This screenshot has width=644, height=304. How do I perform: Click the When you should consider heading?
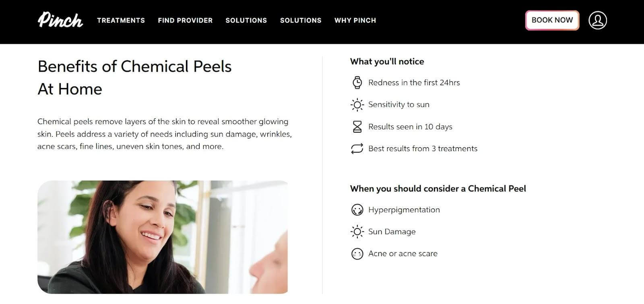coord(438,189)
